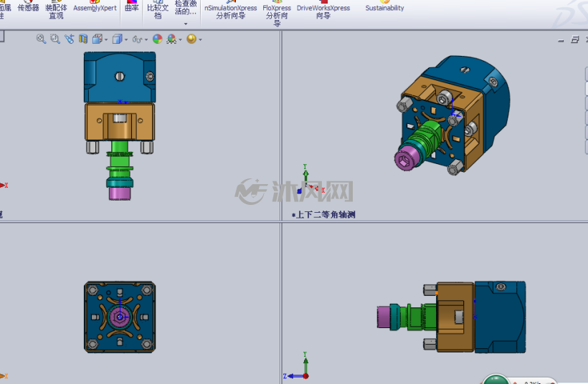The height and width of the screenshot is (384, 588).
Task: Open the 装配体直观 tool
Action: point(56,11)
